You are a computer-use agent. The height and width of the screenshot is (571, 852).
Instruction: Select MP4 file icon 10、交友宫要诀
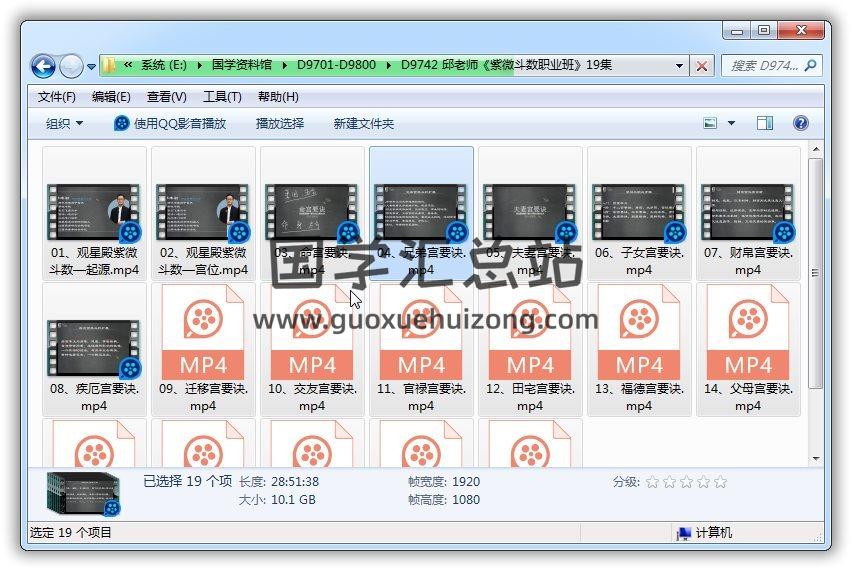[312, 332]
